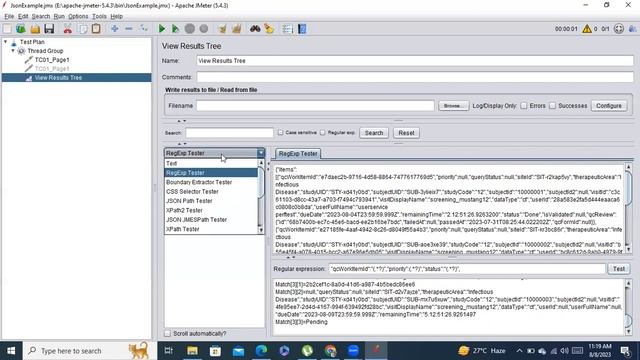The image size is (640, 360).
Task: Paste the clipboard element
Action: click(96, 29)
